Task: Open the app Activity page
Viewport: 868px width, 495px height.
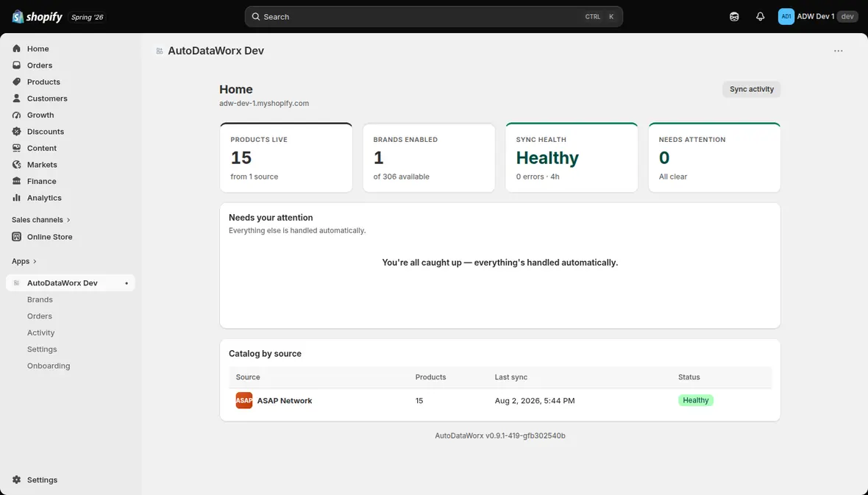Action: click(41, 332)
